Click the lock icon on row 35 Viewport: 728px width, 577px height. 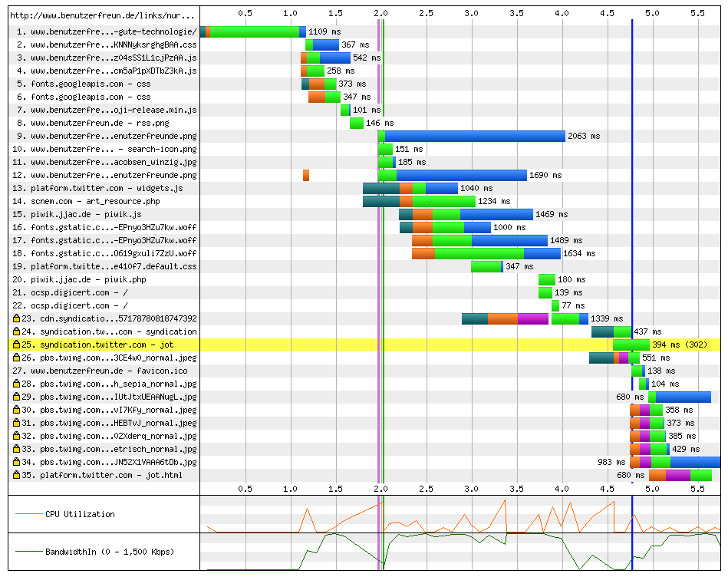pyautogui.click(x=16, y=475)
